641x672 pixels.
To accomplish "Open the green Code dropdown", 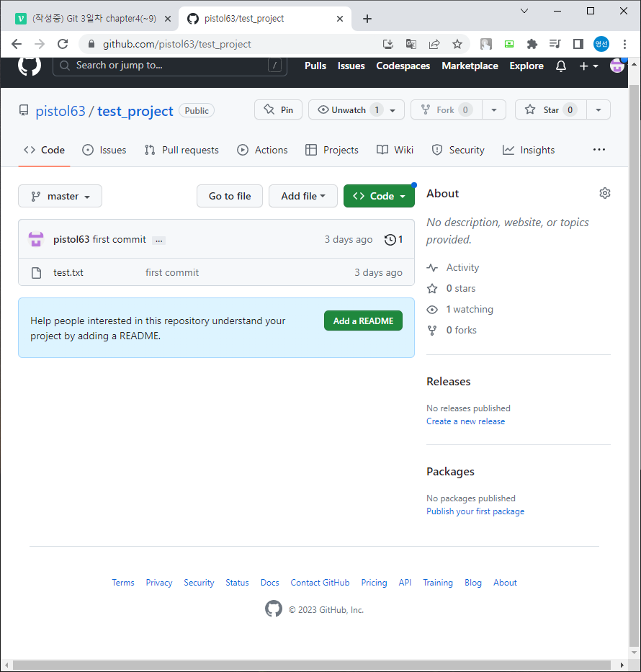I will [x=380, y=197].
